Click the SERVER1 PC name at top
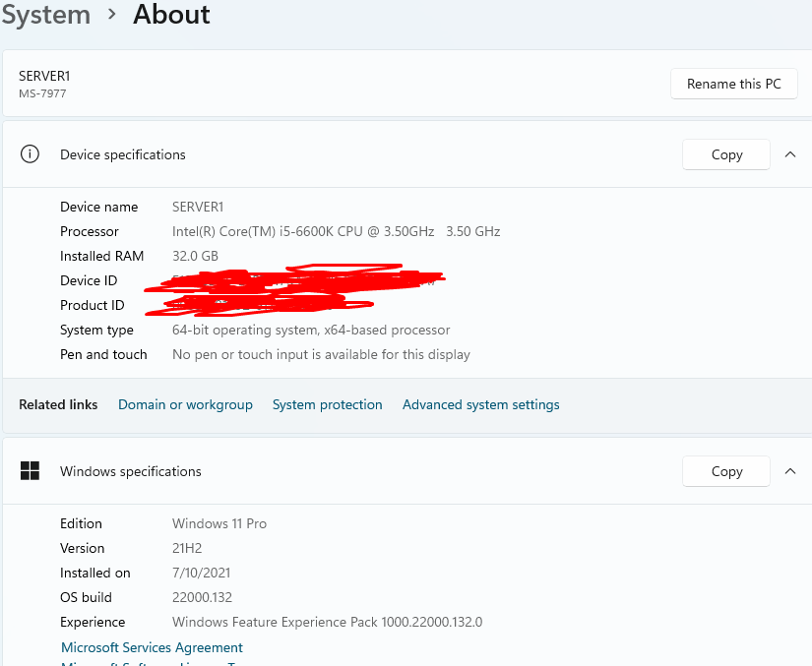The image size is (812, 666). pos(44,76)
